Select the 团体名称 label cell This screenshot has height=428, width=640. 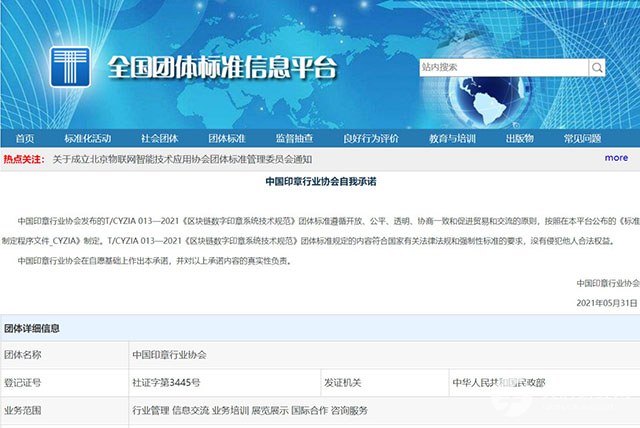[64, 355]
